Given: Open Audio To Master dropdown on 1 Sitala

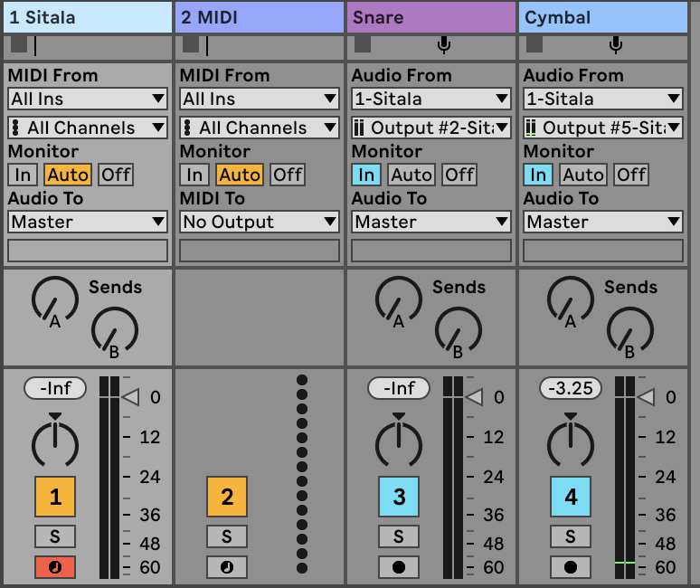Looking at the screenshot, I should pyautogui.click(x=88, y=222).
